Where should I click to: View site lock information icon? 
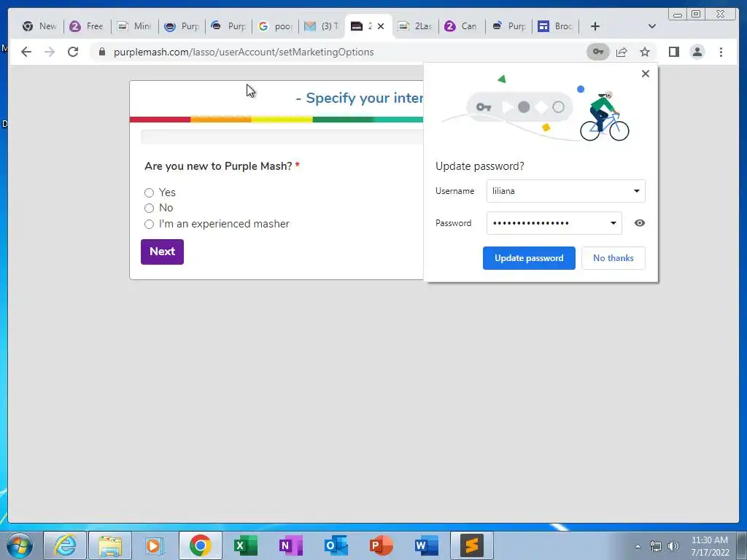[x=101, y=52]
